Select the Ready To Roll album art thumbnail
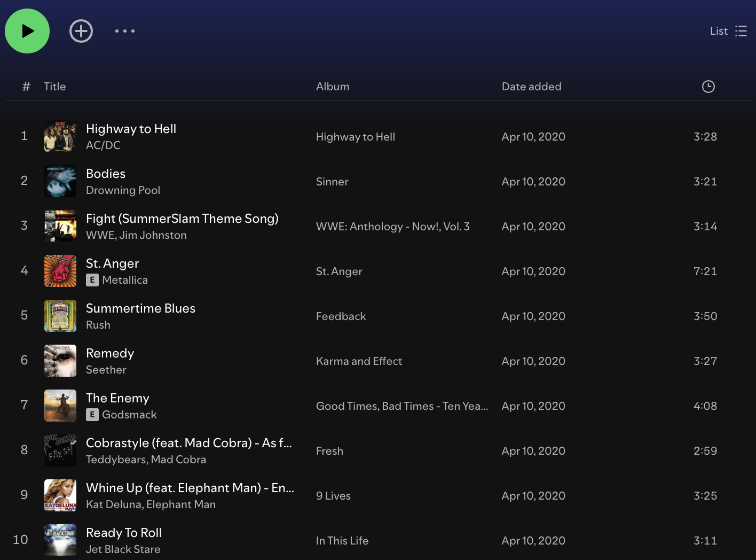Image resolution: width=756 pixels, height=560 pixels. pyautogui.click(x=60, y=540)
